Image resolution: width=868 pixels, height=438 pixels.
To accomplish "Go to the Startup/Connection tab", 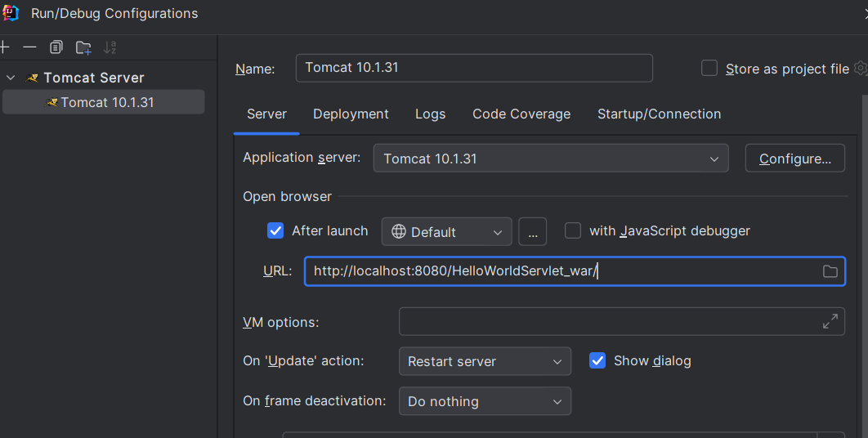I will [x=659, y=114].
